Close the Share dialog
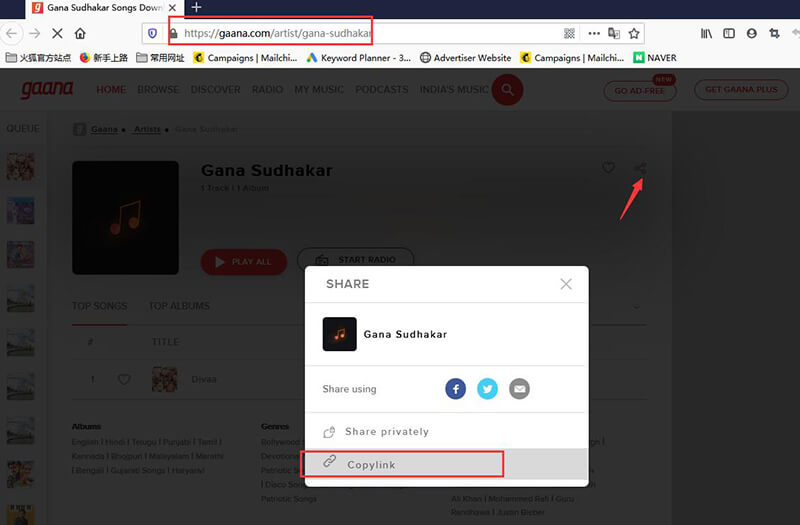 coord(566,284)
